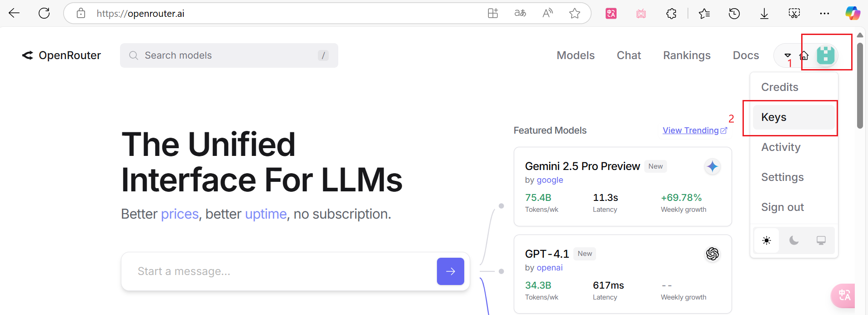Screen dimensions: 868x315
Task: Open Keys in account menu
Action: (794, 117)
